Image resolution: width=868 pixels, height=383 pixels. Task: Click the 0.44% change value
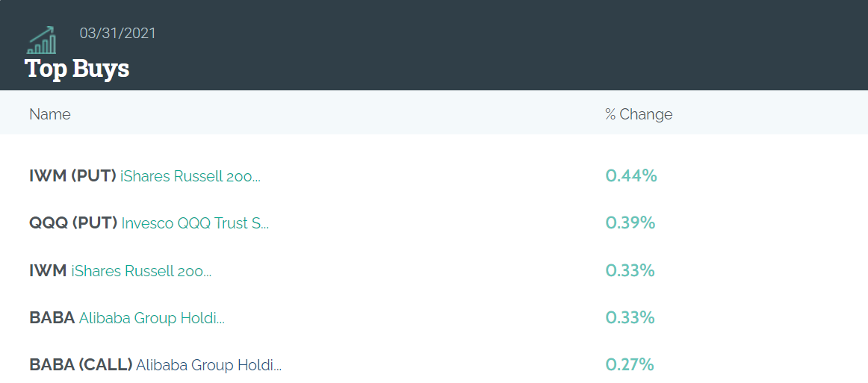(631, 176)
